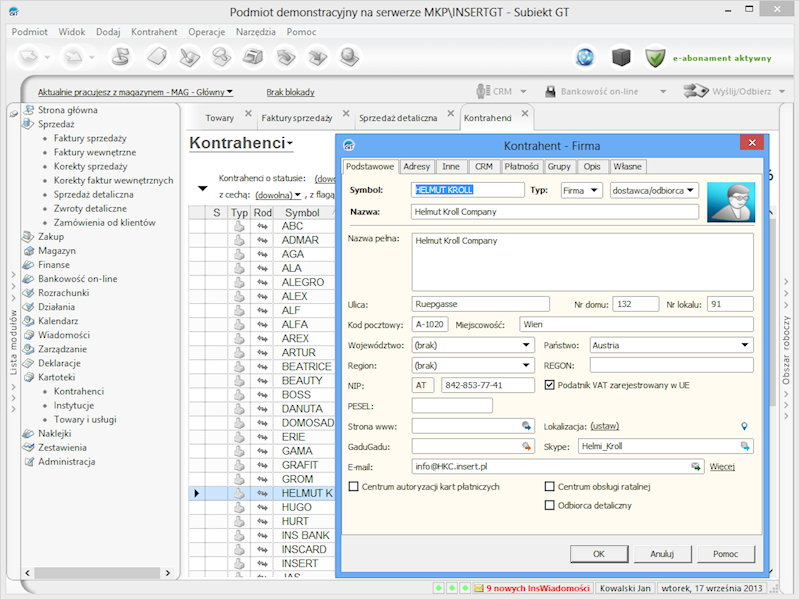Click the Symbol input field
This screenshot has width=800, height=600.
pos(467,190)
